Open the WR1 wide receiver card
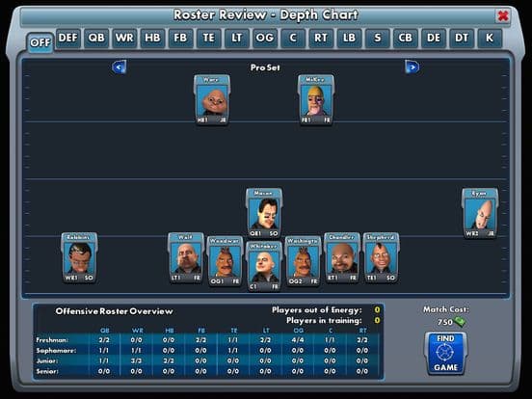The height and width of the screenshot is (399, 532). pyautogui.click(x=79, y=258)
